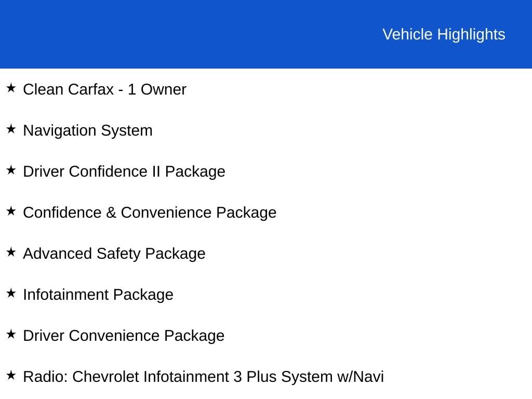The image size is (532, 399).
Task: Select the Clean Carfax - 1 Owner text
Action: [104, 89]
